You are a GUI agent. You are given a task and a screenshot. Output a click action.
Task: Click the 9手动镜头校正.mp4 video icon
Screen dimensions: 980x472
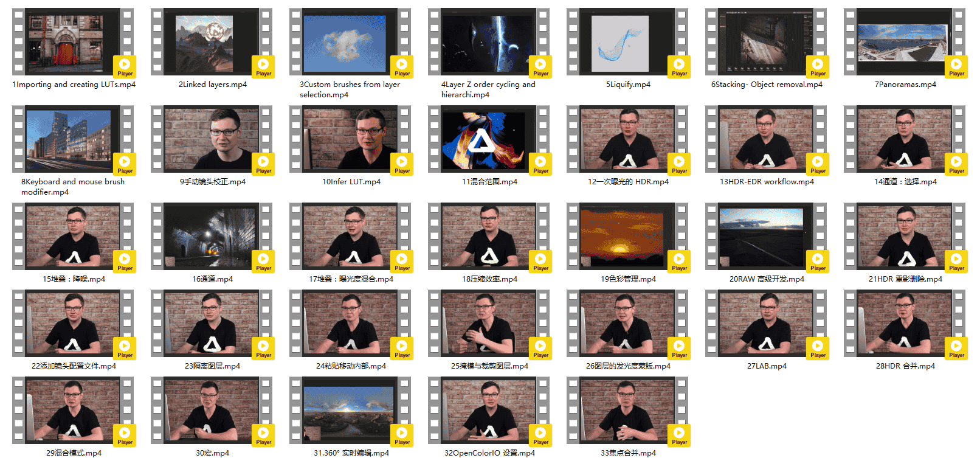coord(212,139)
